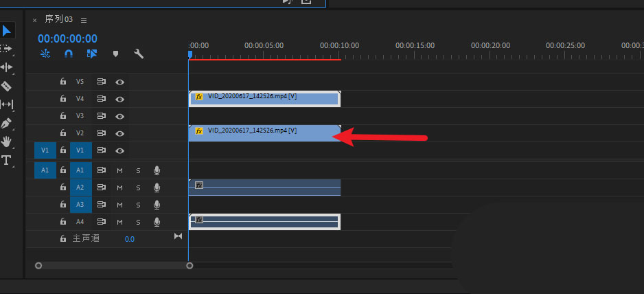Toggle A2 track targeting
This screenshot has height=294, width=644.
[80, 188]
